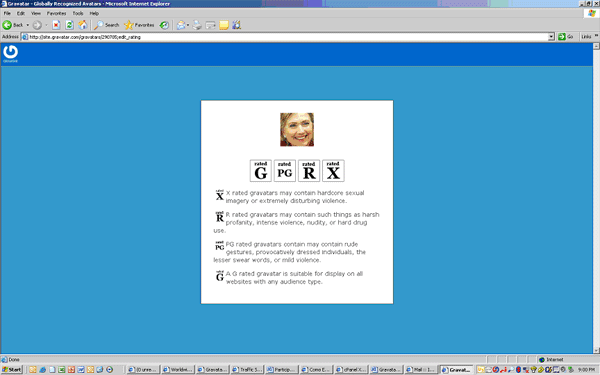Switch to the Worldwi... taskbar window

point(178,370)
